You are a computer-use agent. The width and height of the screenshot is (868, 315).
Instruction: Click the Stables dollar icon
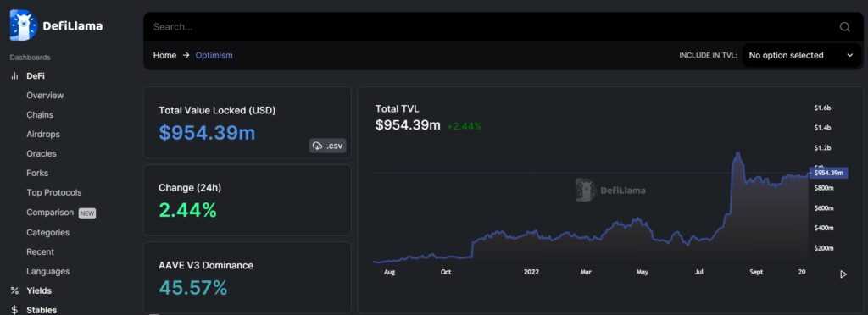[15, 310]
